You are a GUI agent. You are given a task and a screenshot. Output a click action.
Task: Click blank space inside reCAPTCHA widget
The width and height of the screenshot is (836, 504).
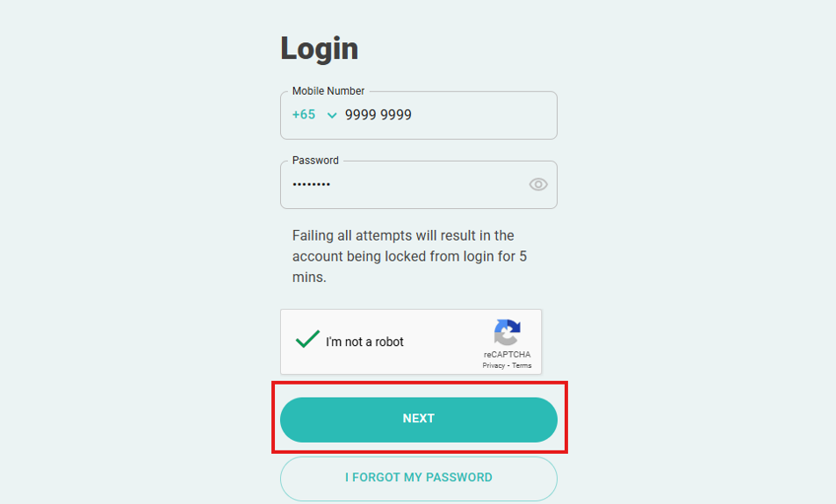point(443,342)
